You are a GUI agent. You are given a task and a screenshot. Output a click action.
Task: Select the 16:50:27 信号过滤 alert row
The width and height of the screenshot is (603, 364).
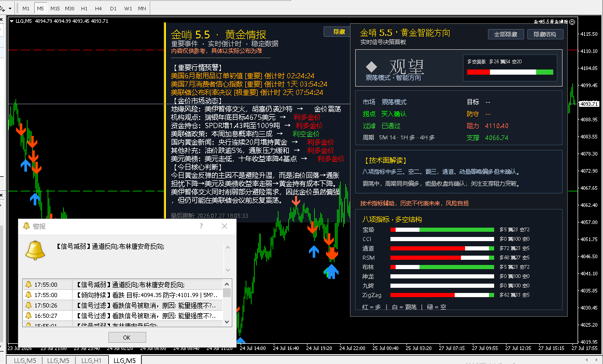click(x=123, y=316)
